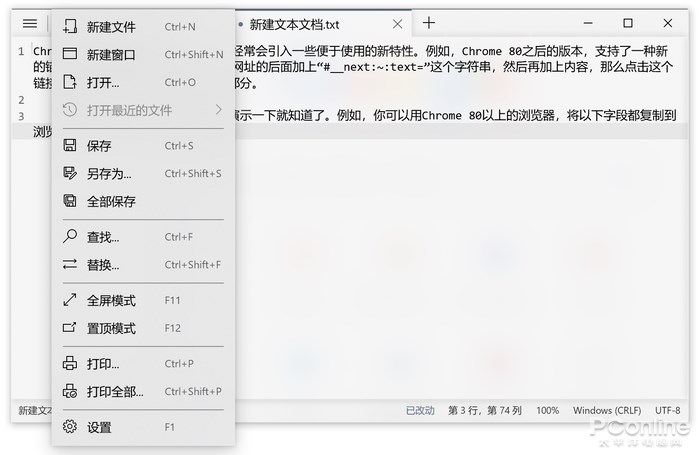
Task: Select 设置 menu entry
Action: (x=143, y=427)
